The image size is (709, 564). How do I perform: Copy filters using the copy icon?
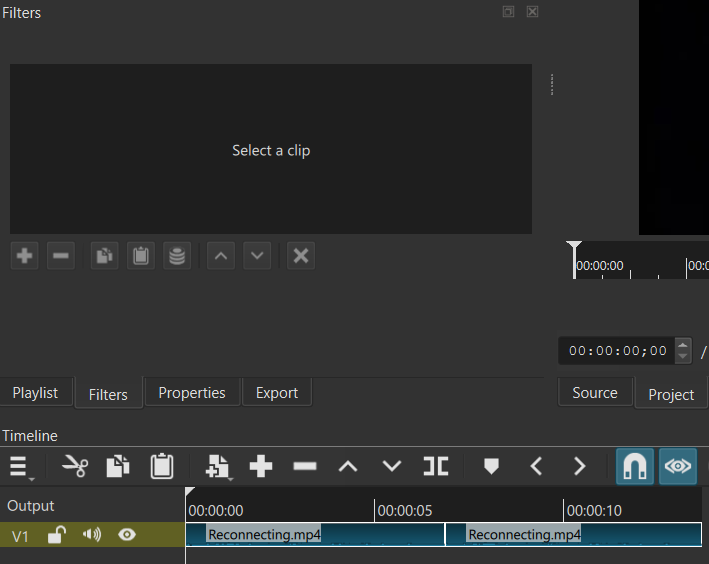[104, 256]
